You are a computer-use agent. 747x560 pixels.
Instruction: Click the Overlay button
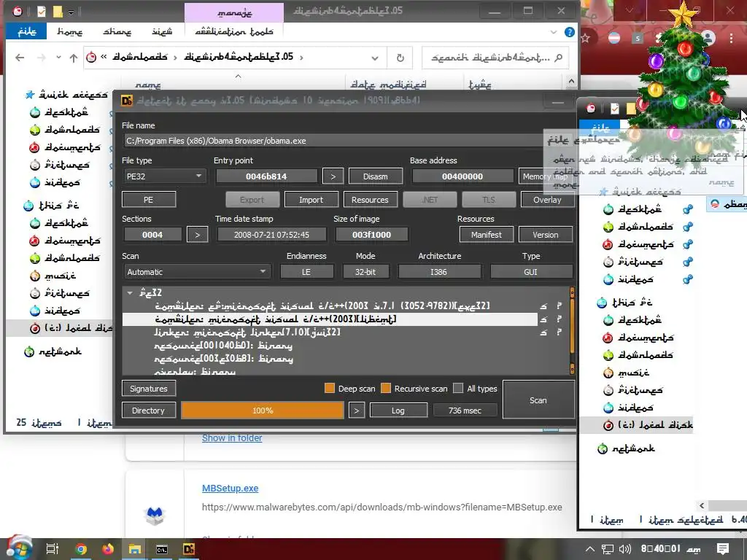click(x=547, y=200)
